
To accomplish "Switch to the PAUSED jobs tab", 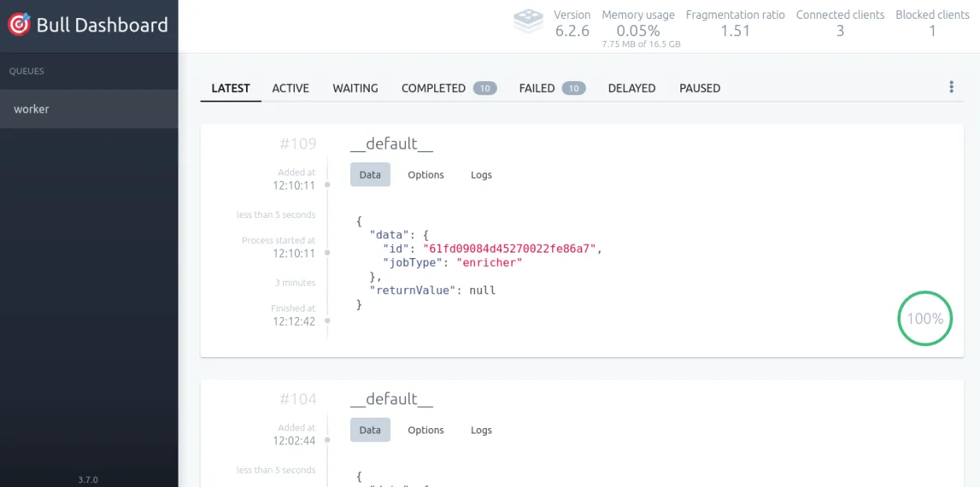I will pyautogui.click(x=699, y=88).
